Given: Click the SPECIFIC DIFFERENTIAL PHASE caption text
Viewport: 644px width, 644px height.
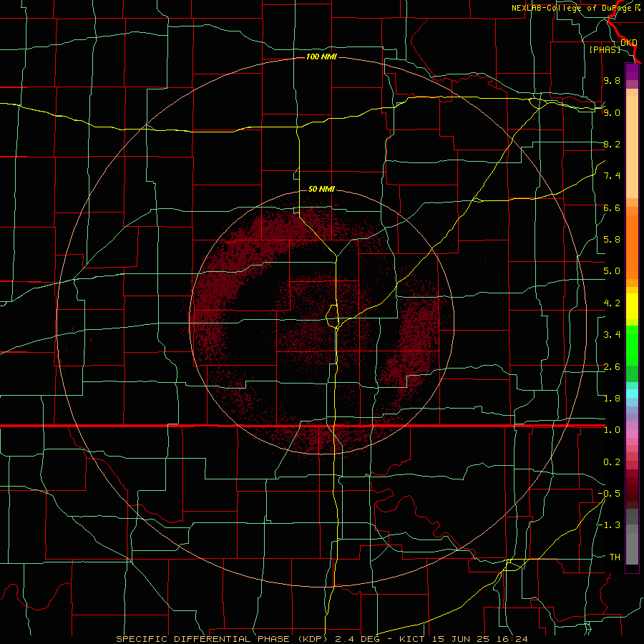Looking at the screenshot, I should coord(202,639).
